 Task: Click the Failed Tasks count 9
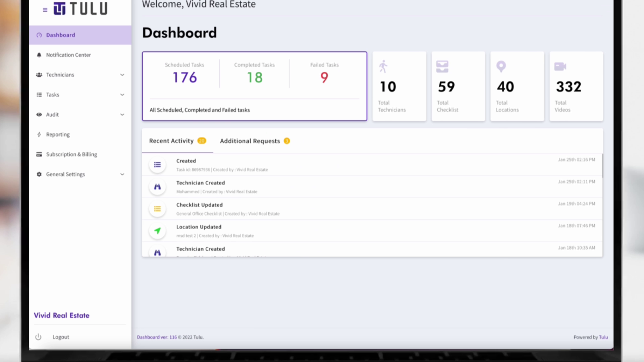pos(324,77)
